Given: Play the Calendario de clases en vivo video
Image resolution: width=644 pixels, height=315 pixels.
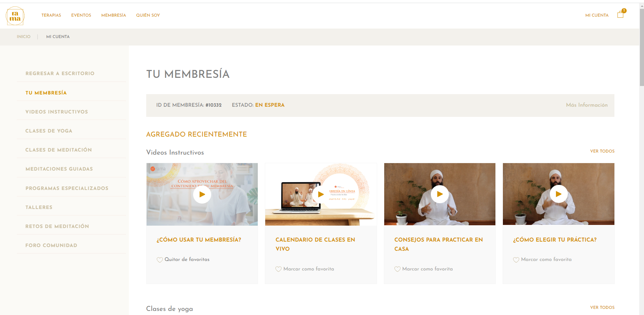Looking at the screenshot, I should point(321,194).
